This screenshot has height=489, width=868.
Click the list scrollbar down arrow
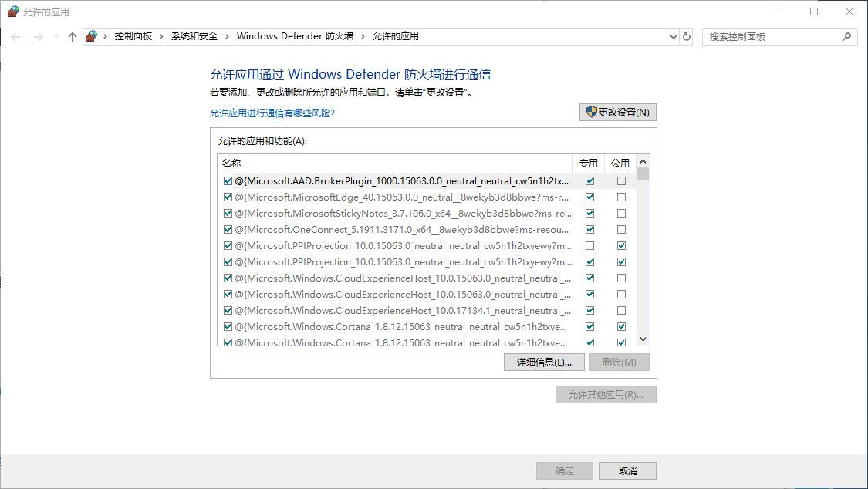(643, 339)
